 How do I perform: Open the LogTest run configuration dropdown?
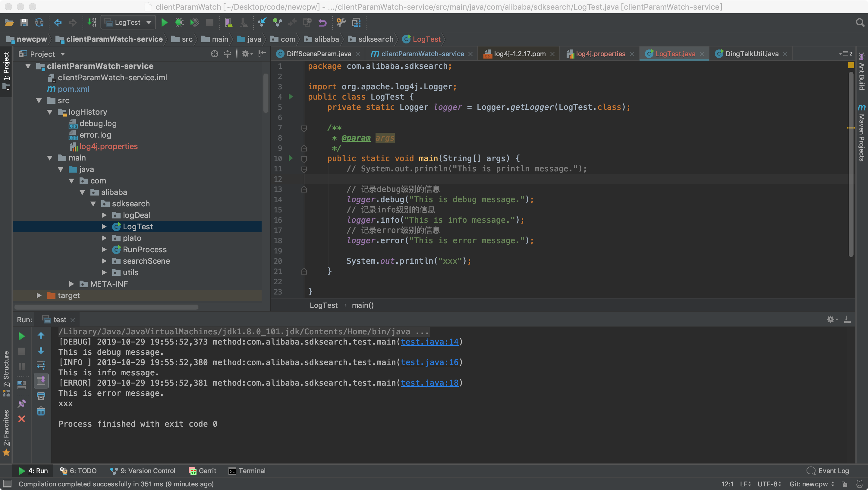click(128, 23)
